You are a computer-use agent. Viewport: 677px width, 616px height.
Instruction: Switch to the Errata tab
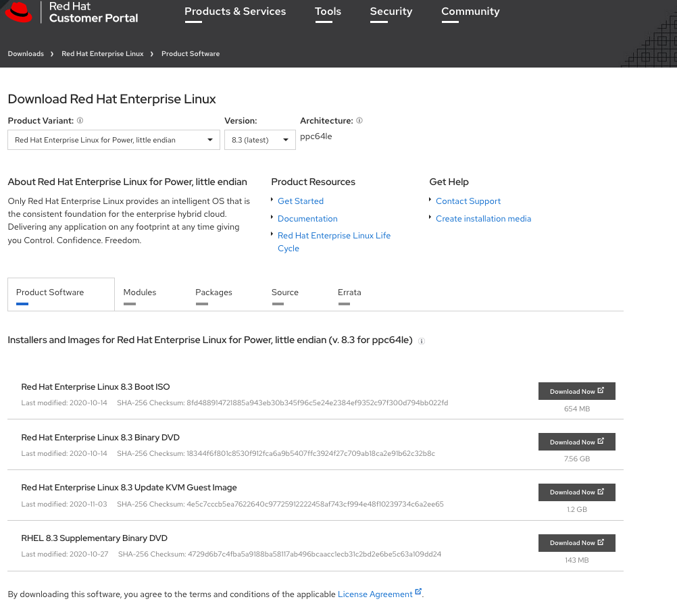(x=349, y=294)
